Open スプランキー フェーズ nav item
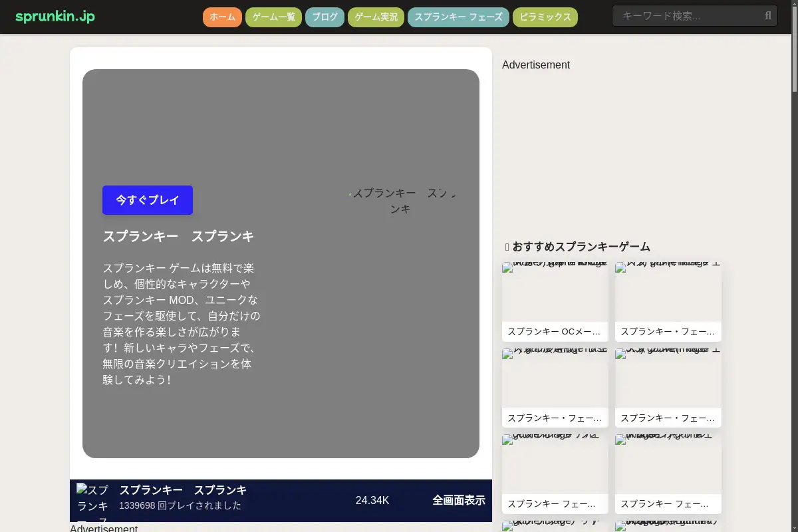798x532 pixels. click(458, 17)
